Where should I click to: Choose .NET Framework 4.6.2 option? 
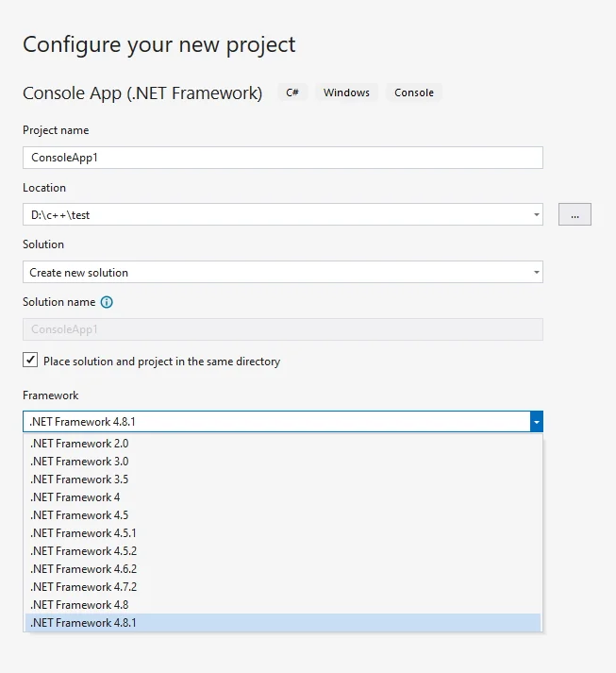pos(283,569)
